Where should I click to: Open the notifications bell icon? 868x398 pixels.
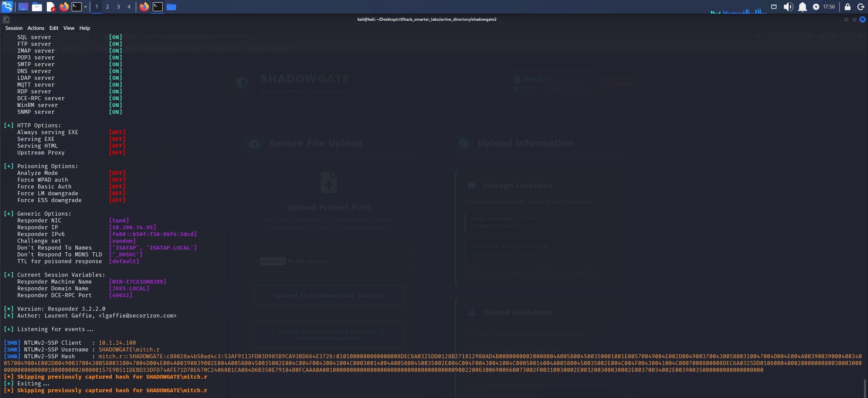(802, 6)
